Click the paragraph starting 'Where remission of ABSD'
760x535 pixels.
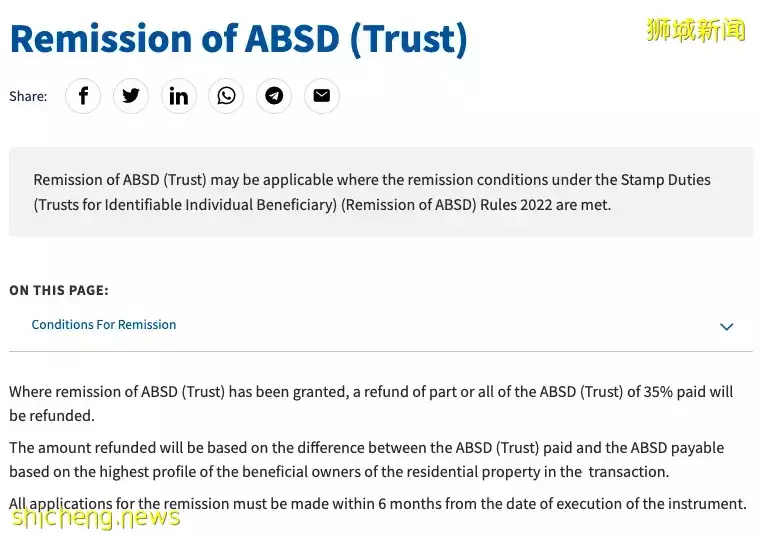coord(370,404)
